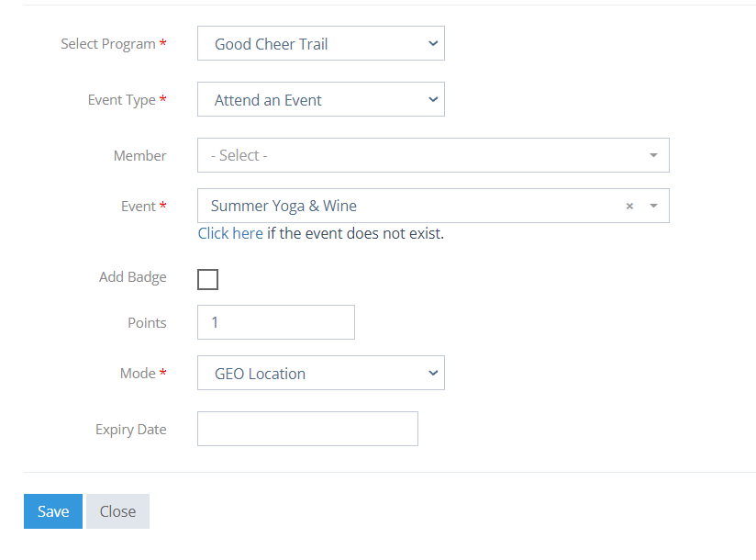The height and width of the screenshot is (560, 756).
Task: Clear the Summer Yoga & Wine selection
Action: (x=629, y=206)
